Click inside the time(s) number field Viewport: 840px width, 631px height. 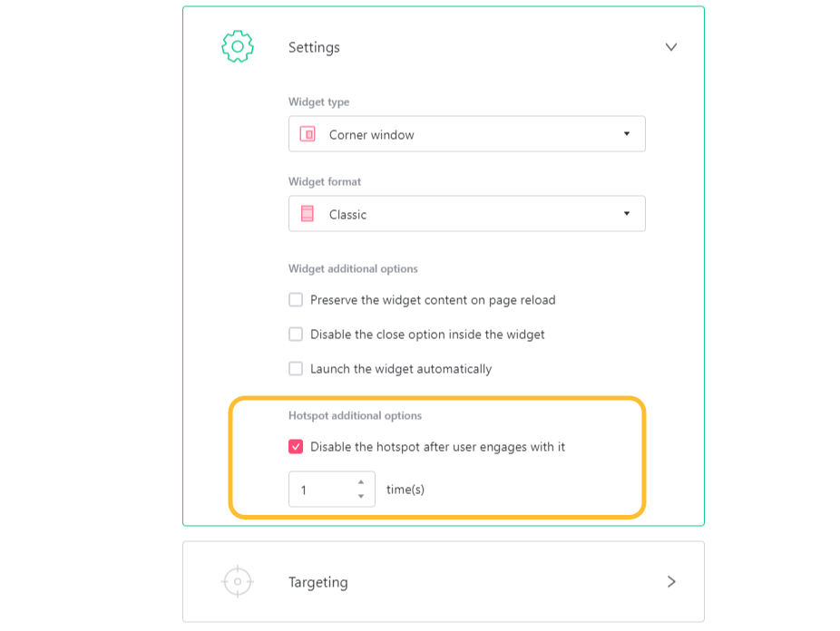tap(317, 489)
